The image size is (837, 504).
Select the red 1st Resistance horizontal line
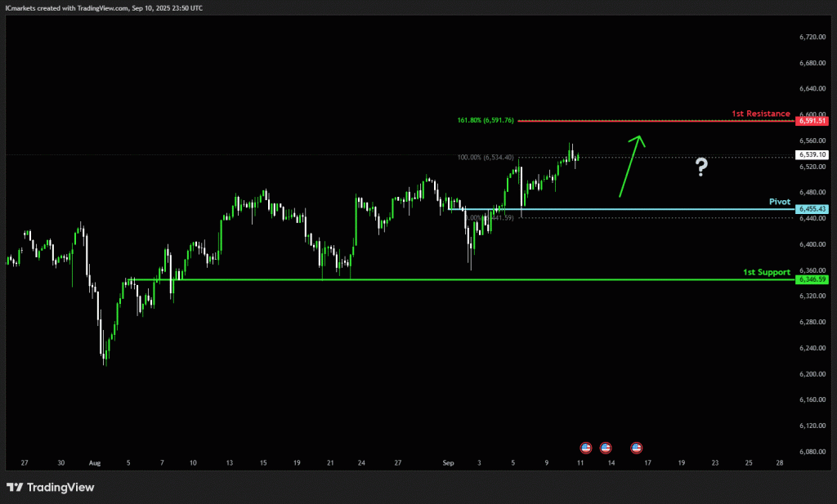click(x=656, y=121)
